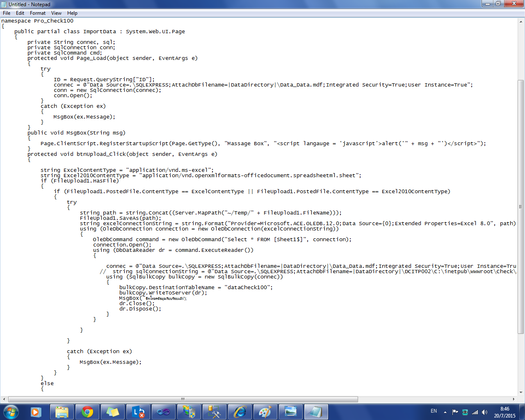Click the vertical scrollbar thumb
525x420 pixels.
pyautogui.click(x=521, y=207)
